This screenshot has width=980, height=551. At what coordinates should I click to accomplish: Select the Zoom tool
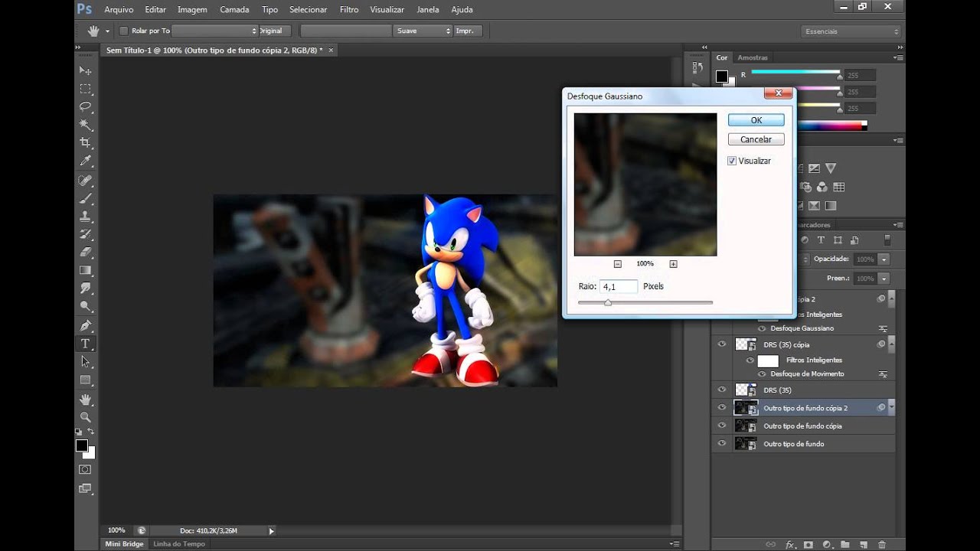86,417
